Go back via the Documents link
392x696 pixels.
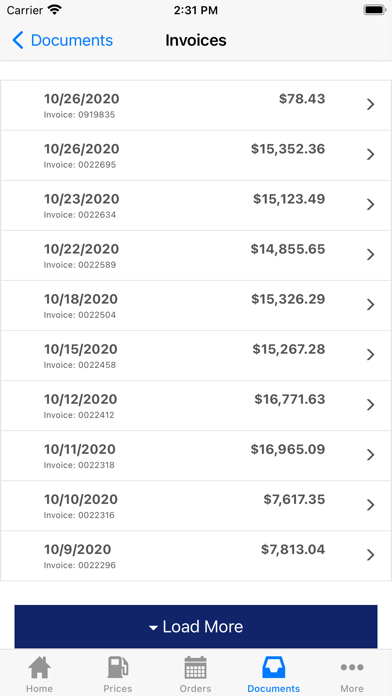pos(71,40)
